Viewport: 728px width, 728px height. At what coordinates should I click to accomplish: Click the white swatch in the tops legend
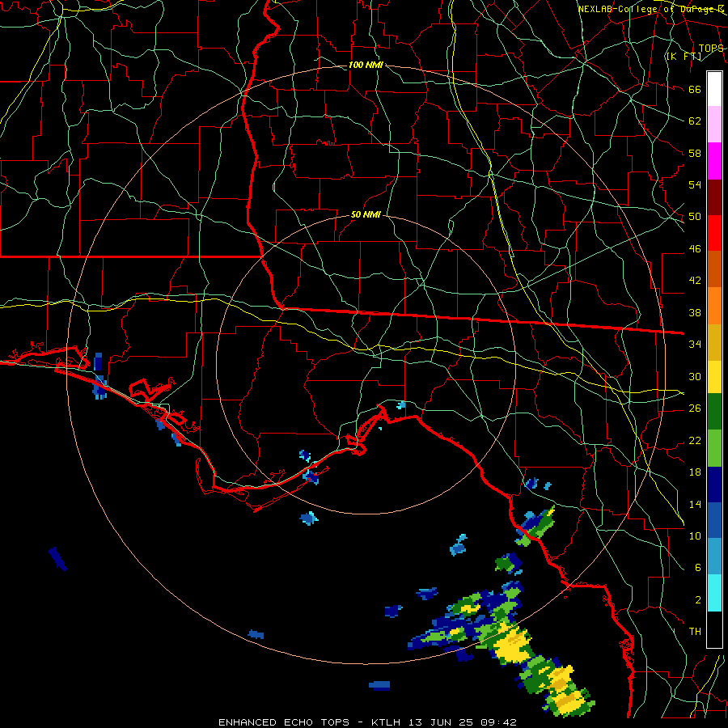714,89
